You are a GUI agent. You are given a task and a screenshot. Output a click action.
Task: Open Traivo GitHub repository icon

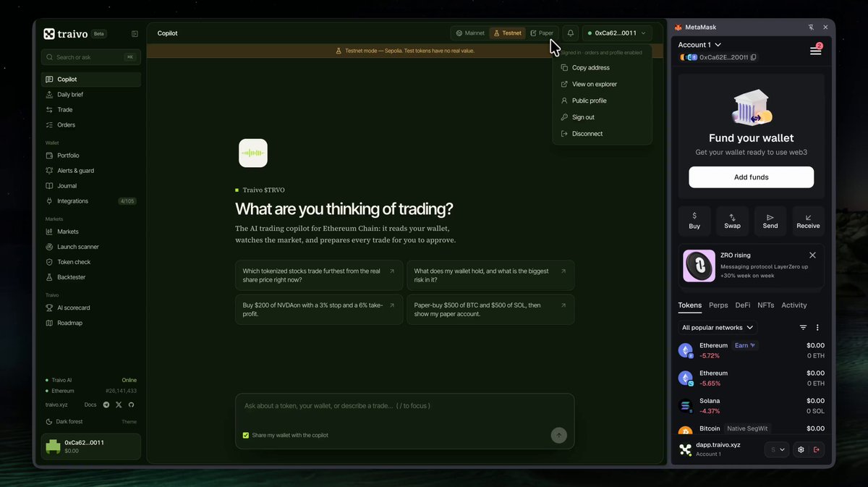point(131,405)
